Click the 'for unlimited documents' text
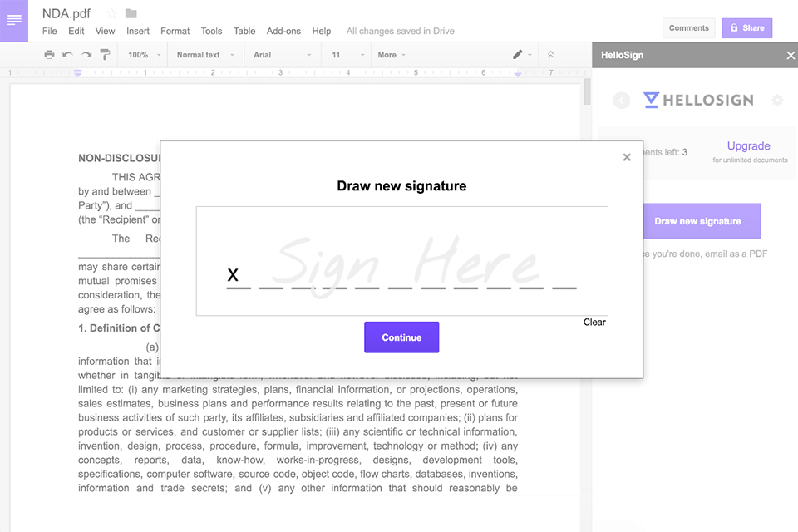 click(750, 160)
